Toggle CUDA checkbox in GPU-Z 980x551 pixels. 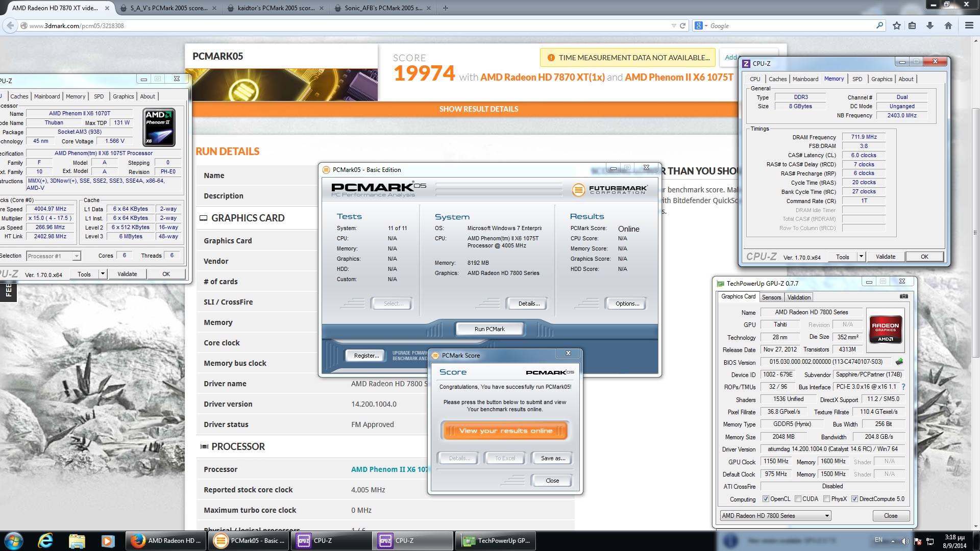point(798,499)
